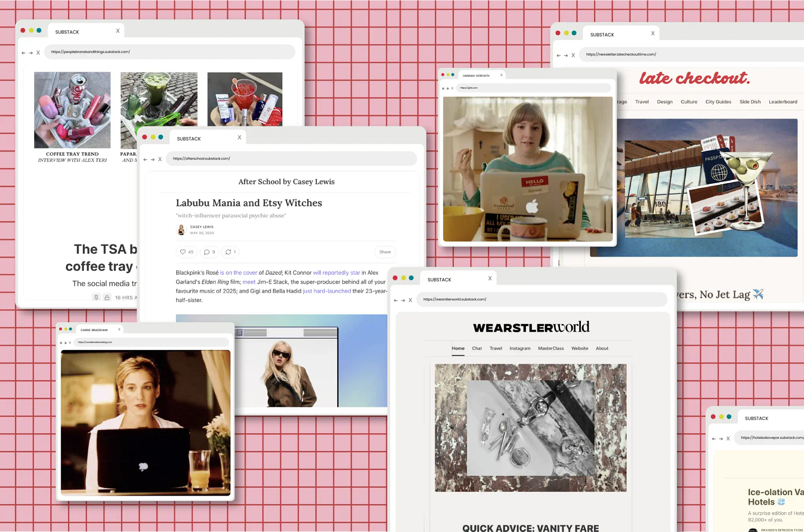Close the afterschool SUBSTACK tab
The height and width of the screenshot is (532, 804).
[x=239, y=137]
